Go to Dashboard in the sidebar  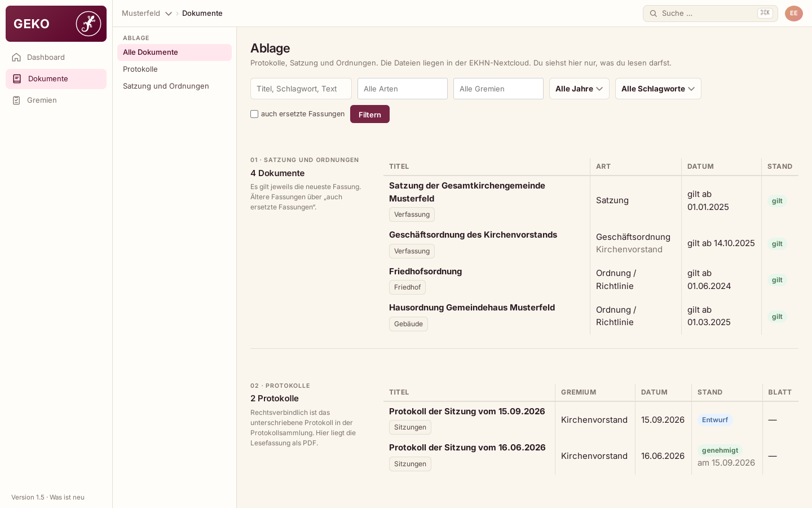coord(56,57)
